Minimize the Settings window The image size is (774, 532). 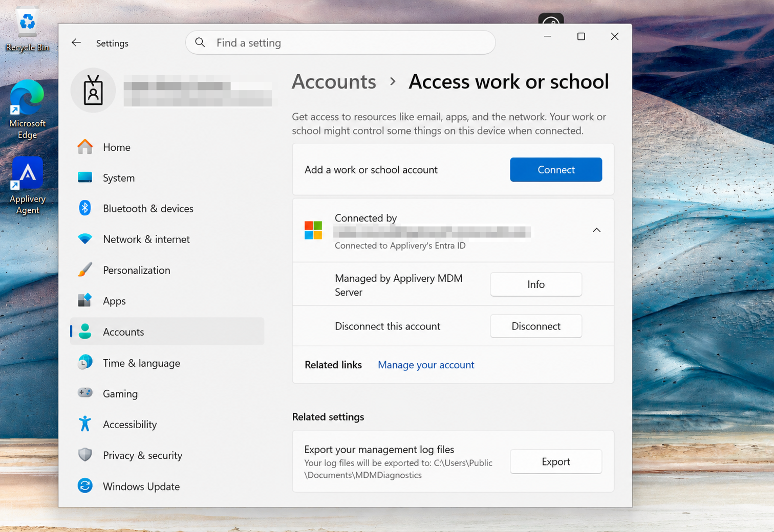tap(547, 36)
